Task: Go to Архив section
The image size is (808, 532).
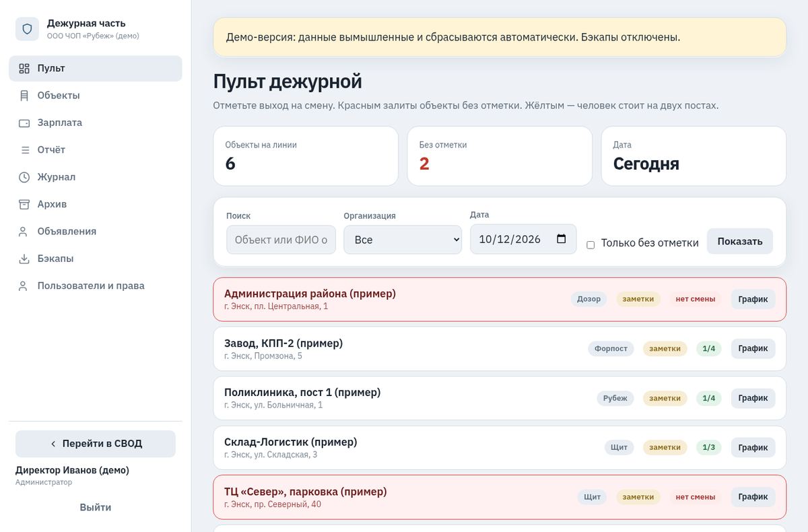Action: [x=96, y=204]
